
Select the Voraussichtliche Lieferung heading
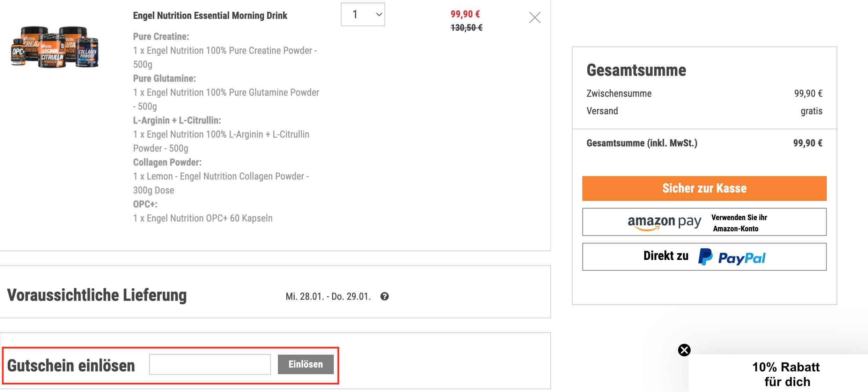(x=97, y=295)
